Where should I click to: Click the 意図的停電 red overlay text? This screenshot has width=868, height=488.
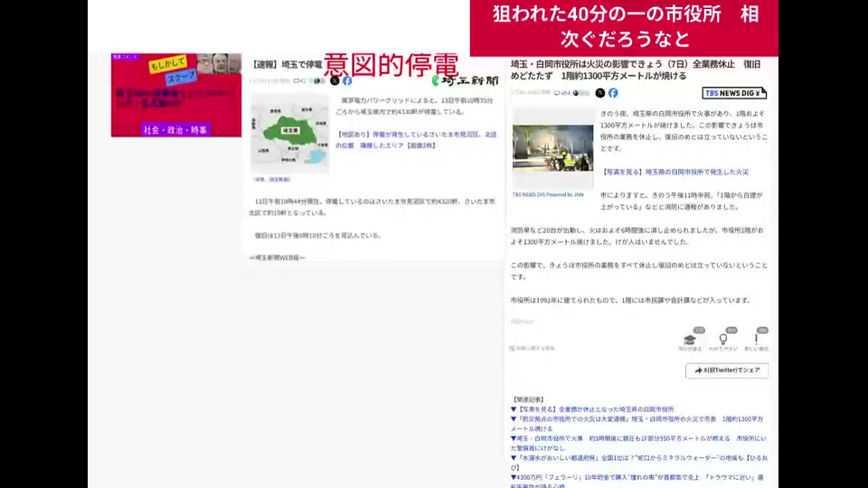(392, 65)
